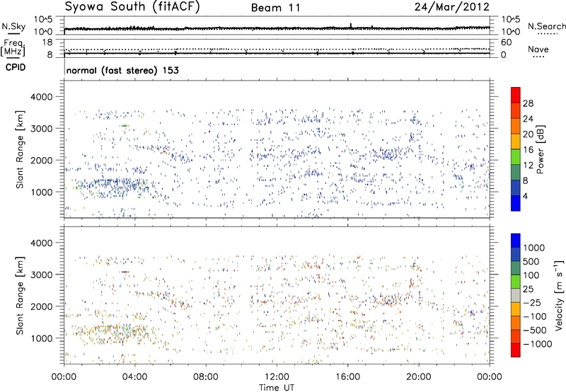The image size is (566, 392).
Task: Click the date '24/Mar/2012'
Action: (x=452, y=6)
